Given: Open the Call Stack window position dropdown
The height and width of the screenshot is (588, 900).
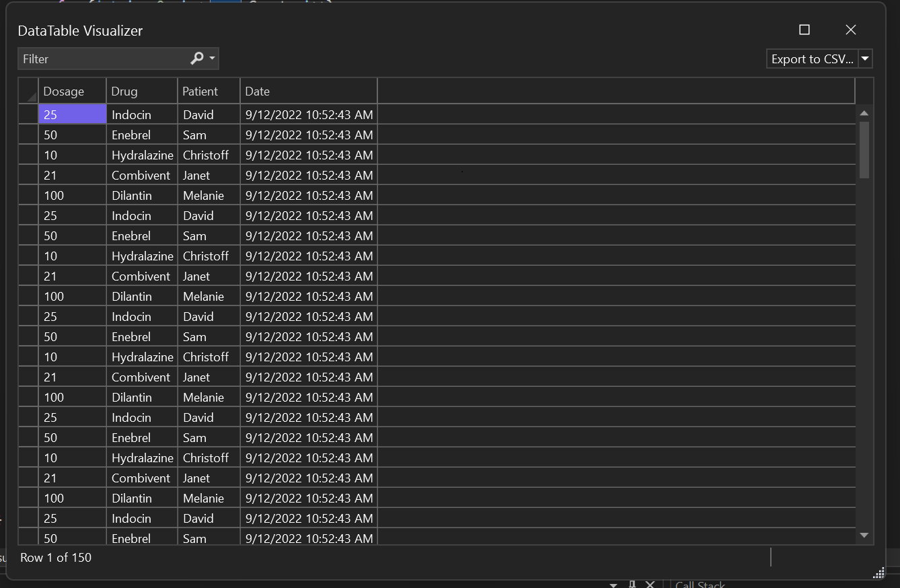Looking at the screenshot, I should (x=613, y=584).
